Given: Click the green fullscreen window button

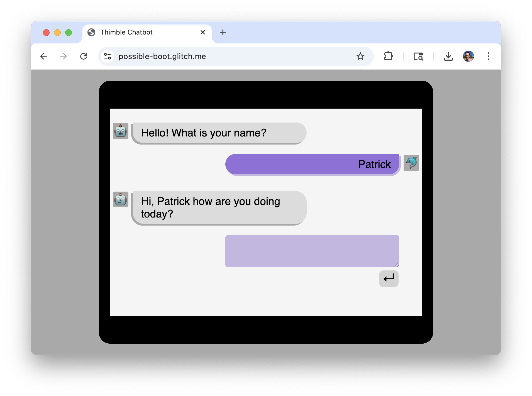Looking at the screenshot, I should click(x=69, y=33).
